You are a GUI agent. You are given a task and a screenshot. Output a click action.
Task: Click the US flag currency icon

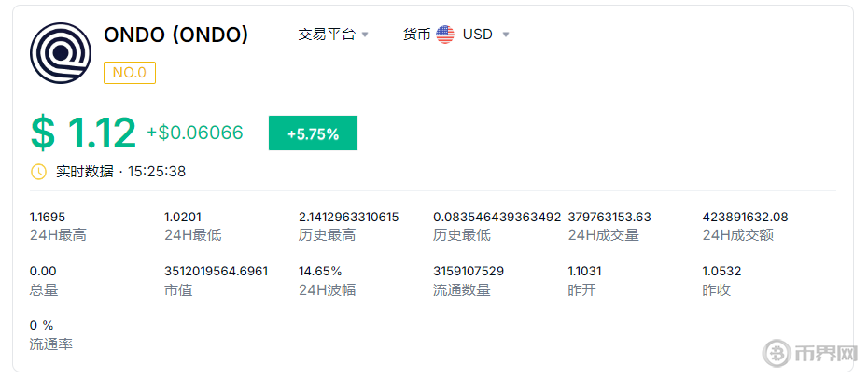pyautogui.click(x=445, y=35)
